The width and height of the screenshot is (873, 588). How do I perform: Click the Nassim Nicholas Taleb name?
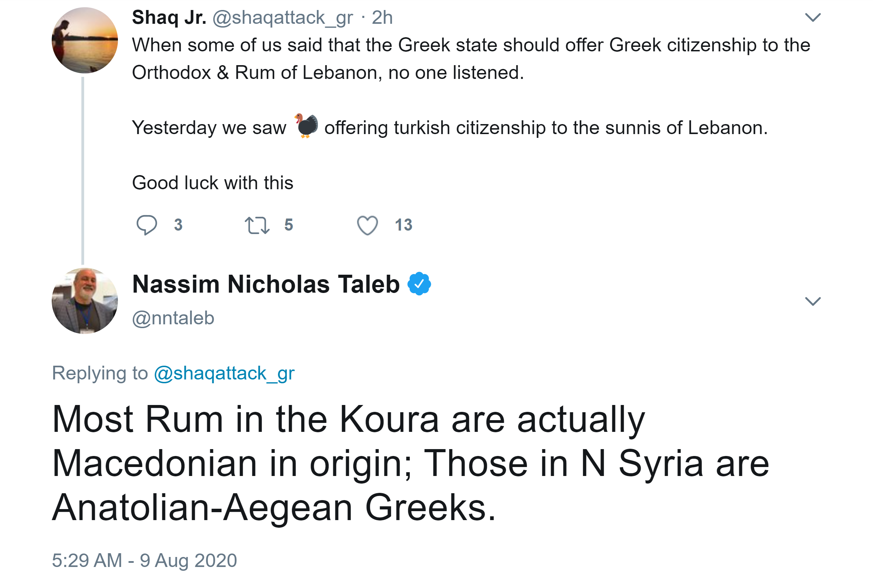pos(266,284)
